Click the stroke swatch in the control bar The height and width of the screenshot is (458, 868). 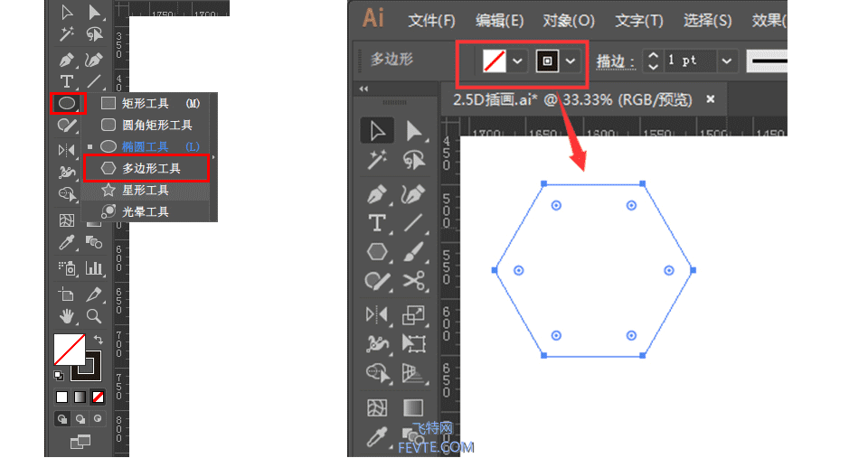(547, 61)
